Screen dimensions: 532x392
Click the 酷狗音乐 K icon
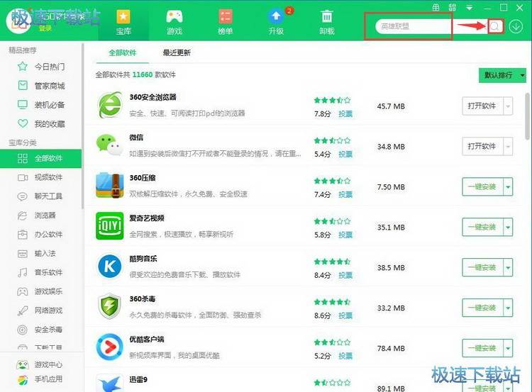click(109, 267)
